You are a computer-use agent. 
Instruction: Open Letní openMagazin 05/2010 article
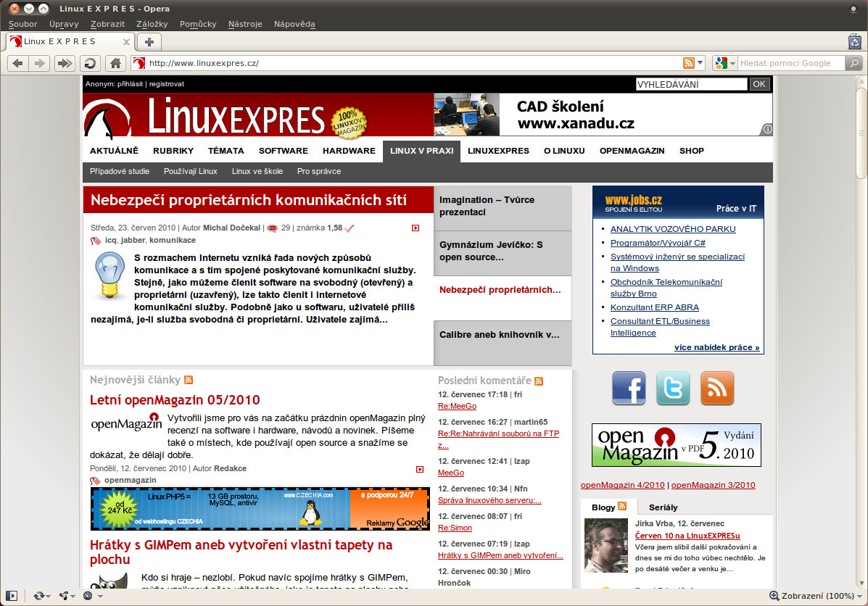point(175,399)
